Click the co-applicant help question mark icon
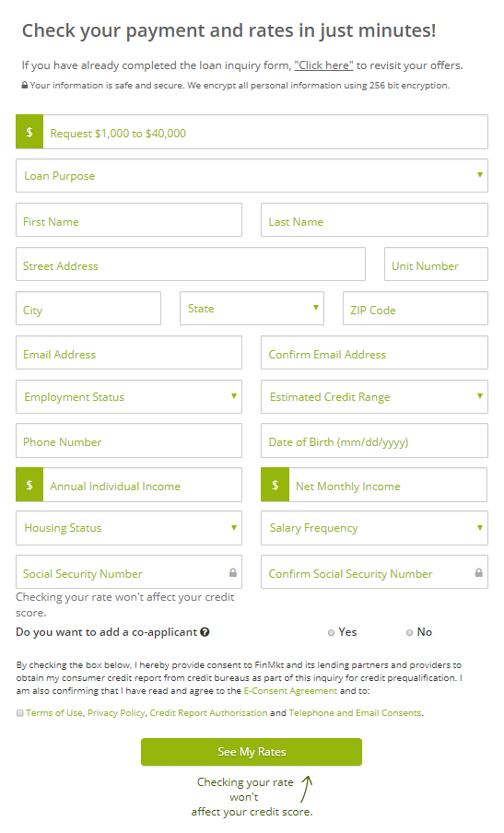 click(205, 632)
